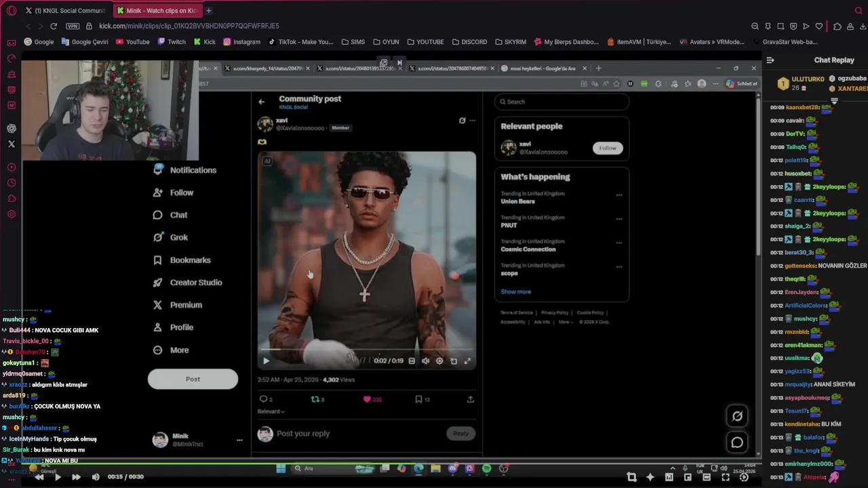Image resolution: width=868 pixels, height=488 pixels.
Task: Reload the current page
Action: pos(54,26)
